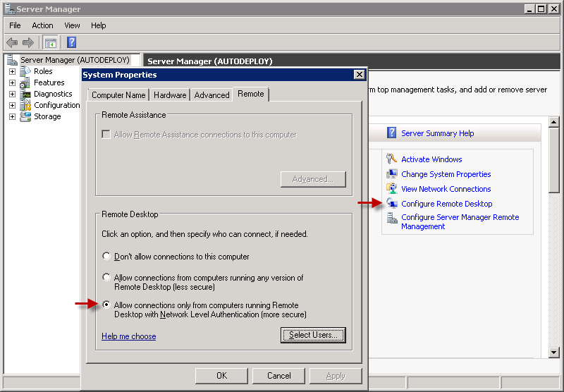Check Allow Remote Assistance connections checkbox
This screenshot has width=564, height=392.
(106, 134)
